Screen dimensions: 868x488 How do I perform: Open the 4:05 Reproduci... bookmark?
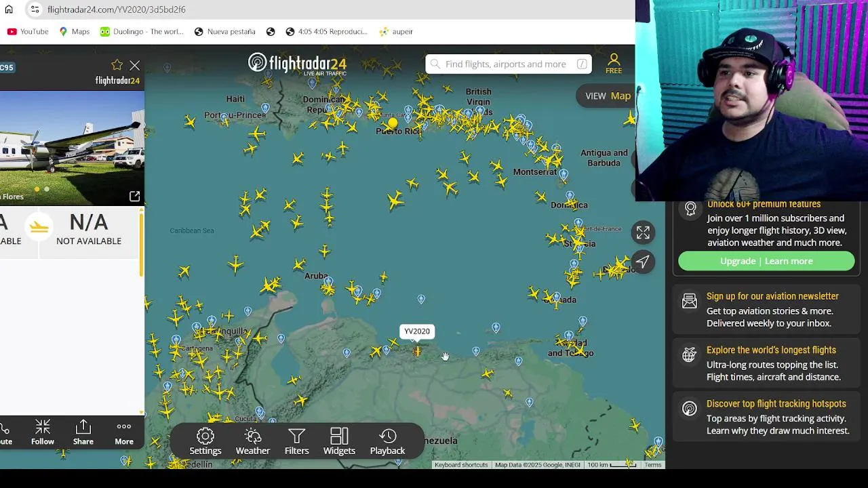tap(327, 31)
